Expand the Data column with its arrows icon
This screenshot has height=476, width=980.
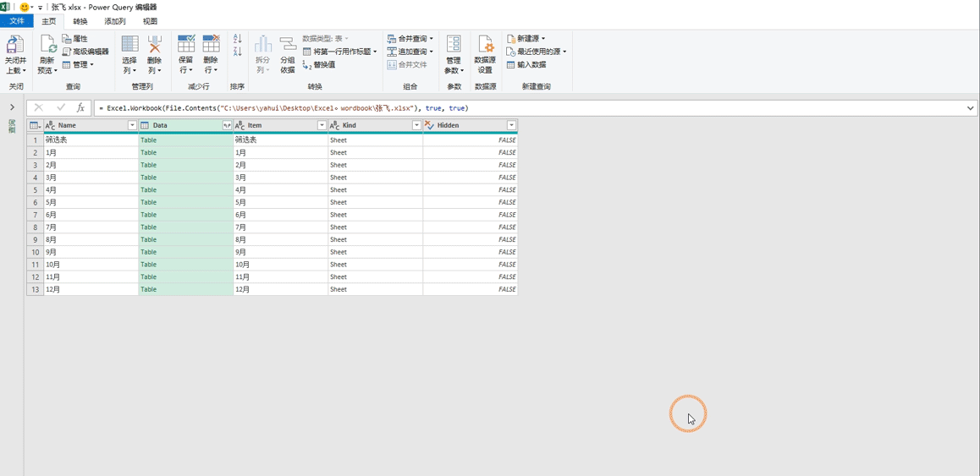pos(227,126)
